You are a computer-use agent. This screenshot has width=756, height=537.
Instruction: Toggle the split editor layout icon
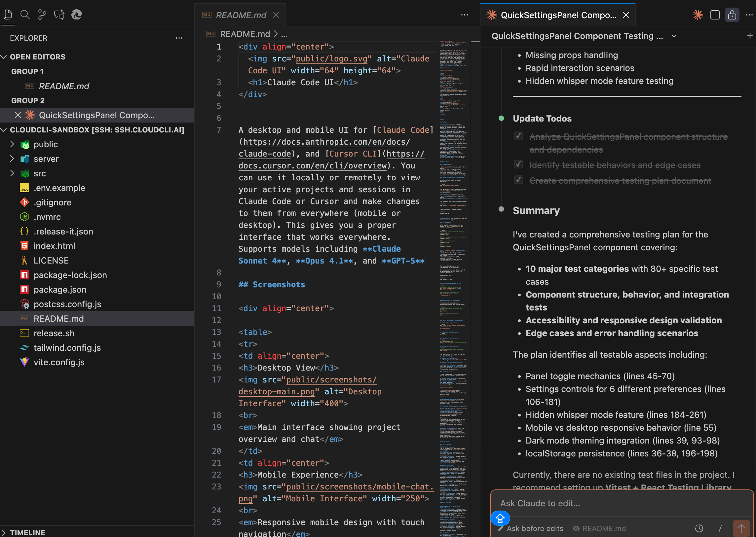click(x=715, y=15)
